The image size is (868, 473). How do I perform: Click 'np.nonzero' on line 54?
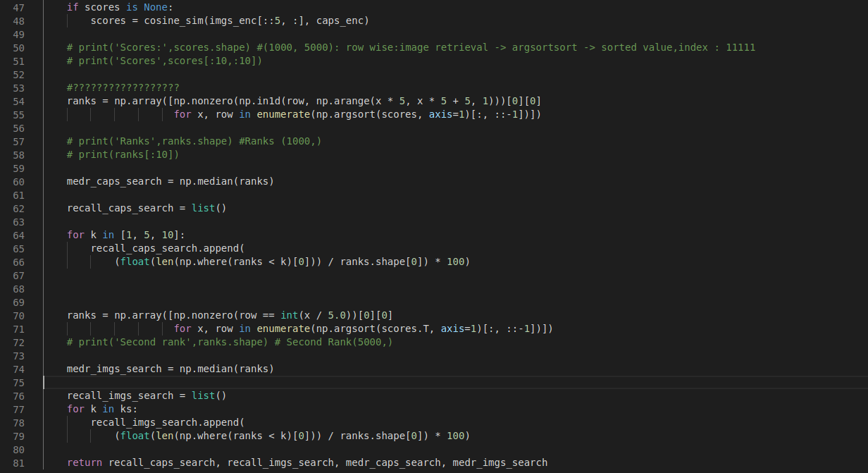204,101
